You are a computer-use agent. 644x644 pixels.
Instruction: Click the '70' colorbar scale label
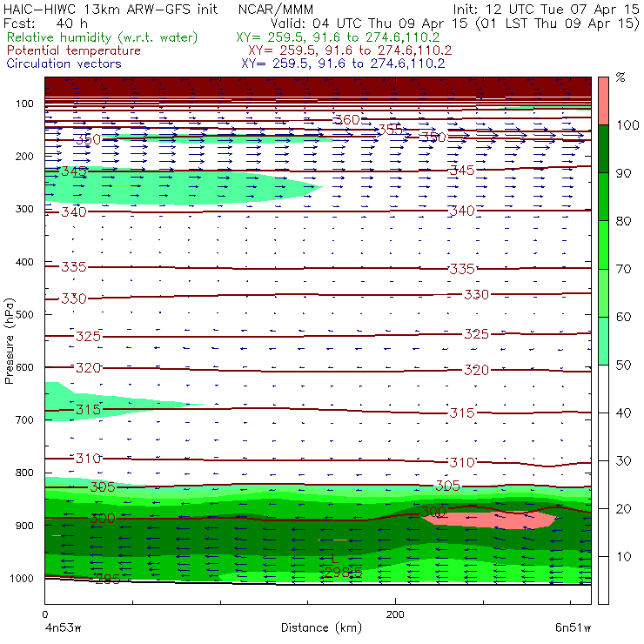click(x=623, y=269)
